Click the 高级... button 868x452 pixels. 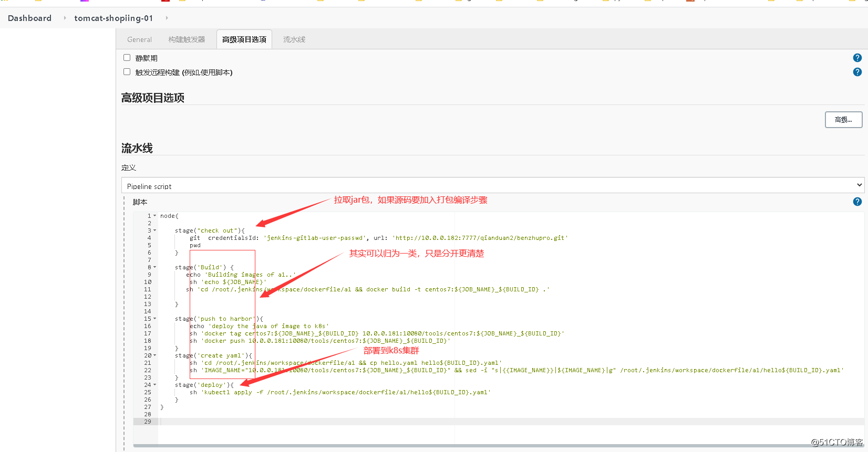click(x=843, y=120)
